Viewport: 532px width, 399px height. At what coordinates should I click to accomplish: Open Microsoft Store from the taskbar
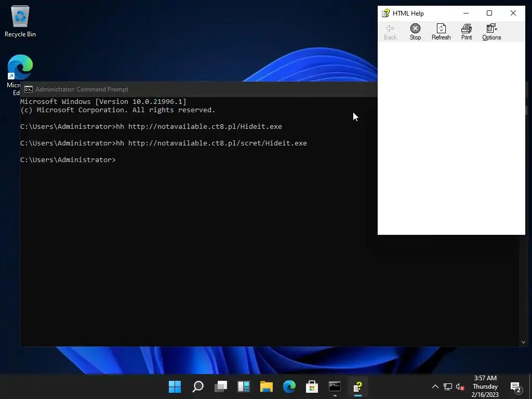click(312, 387)
